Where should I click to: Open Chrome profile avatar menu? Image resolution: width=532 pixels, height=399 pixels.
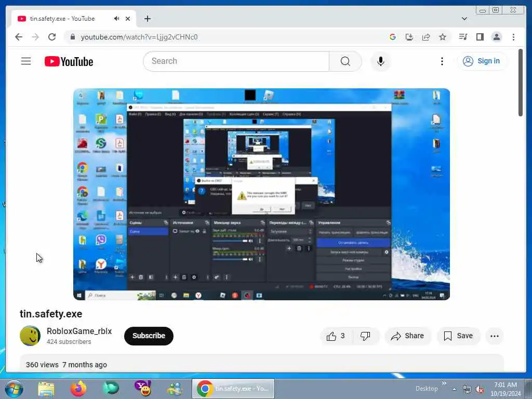[496, 37]
